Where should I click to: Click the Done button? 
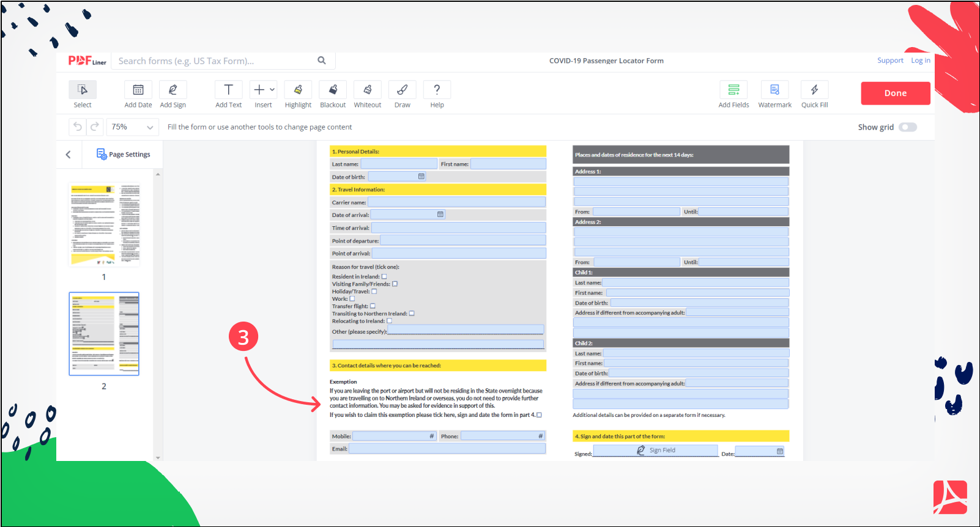click(x=896, y=94)
